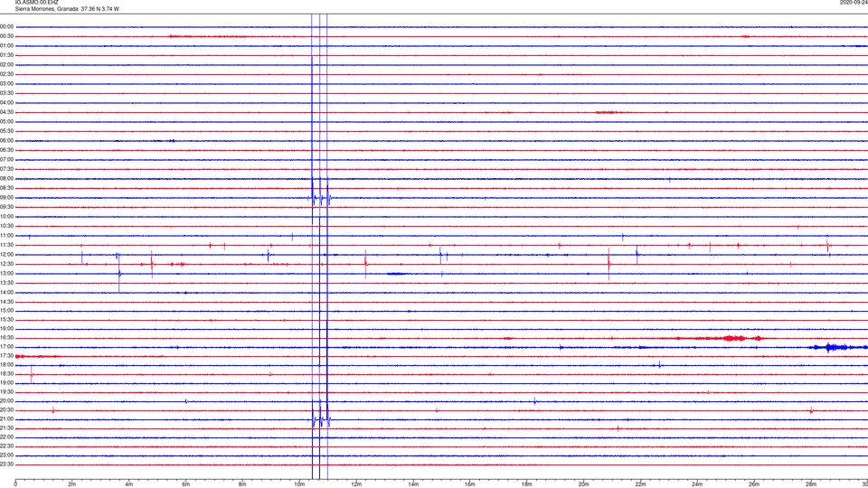The image size is (868, 488).
Task: Click the 14m tick label on axis
Action: point(413,484)
